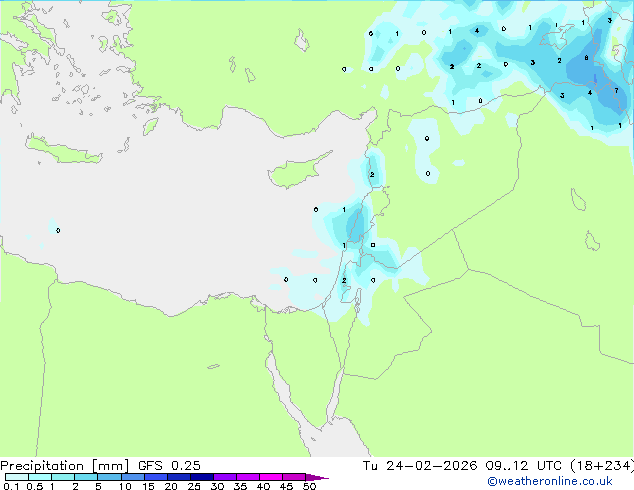The width and height of the screenshot is (634, 490).
Task: Select the 45–50 mm legend swatch
Action: pyautogui.click(x=294, y=477)
